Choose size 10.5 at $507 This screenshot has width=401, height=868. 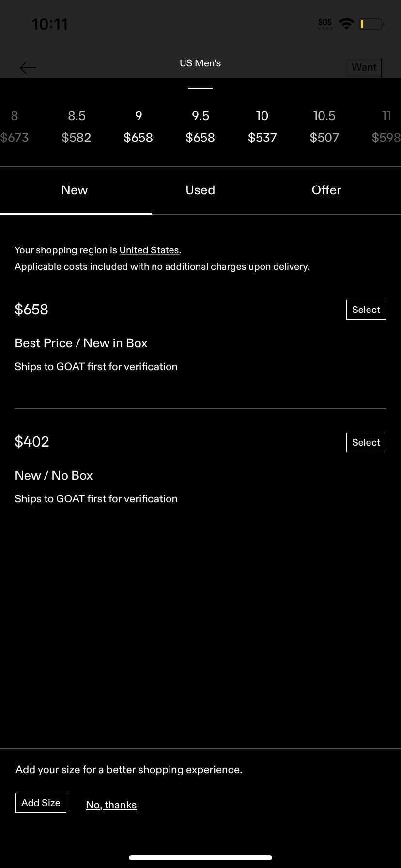point(324,127)
